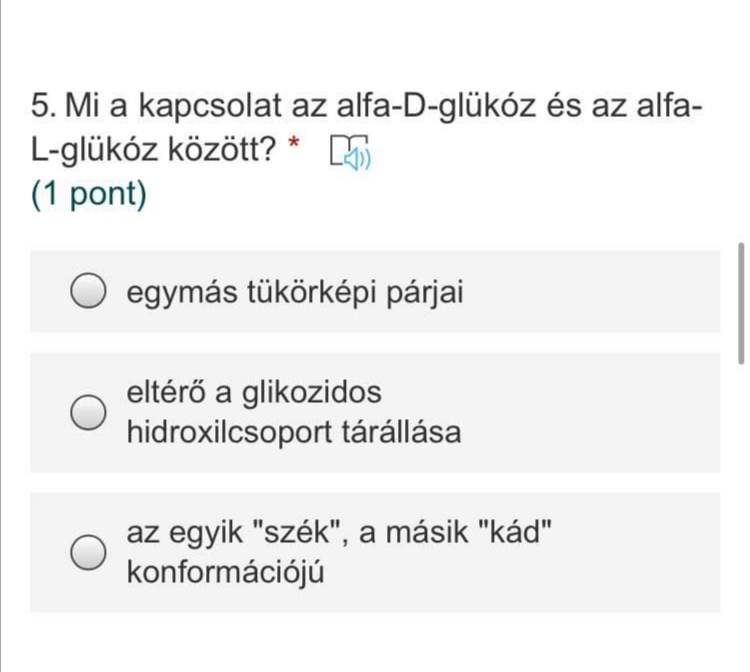The image size is (750, 672).
Task: Select the "egymás tükörképi párjai" radio button
Action: [89, 292]
